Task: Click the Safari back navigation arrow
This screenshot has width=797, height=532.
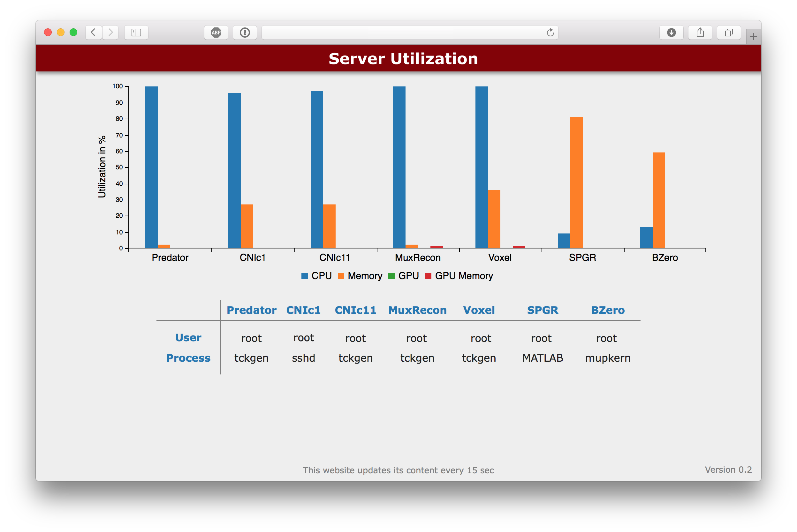Action: click(93, 33)
